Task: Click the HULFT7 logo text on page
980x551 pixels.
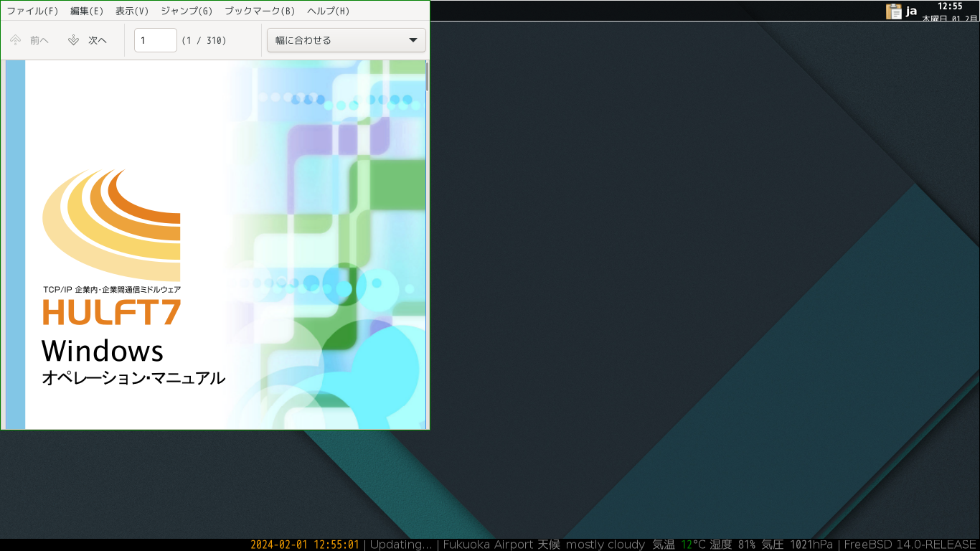Action: [x=112, y=312]
